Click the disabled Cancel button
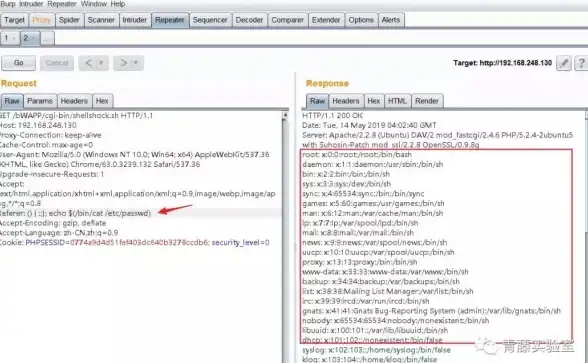 tap(57, 63)
